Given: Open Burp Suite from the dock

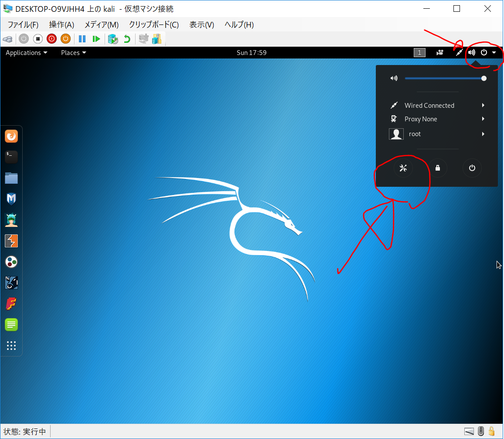Looking at the screenshot, I should 11,241.
